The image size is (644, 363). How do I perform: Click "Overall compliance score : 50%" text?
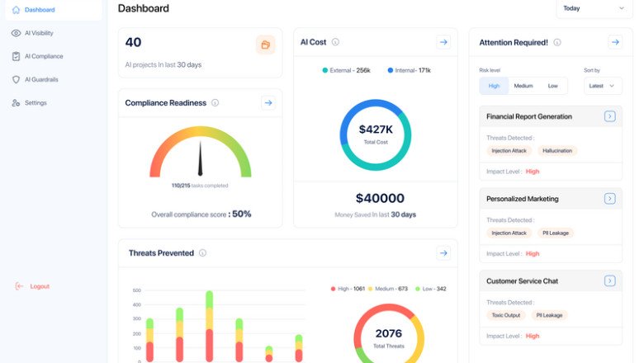click(201, 214)
